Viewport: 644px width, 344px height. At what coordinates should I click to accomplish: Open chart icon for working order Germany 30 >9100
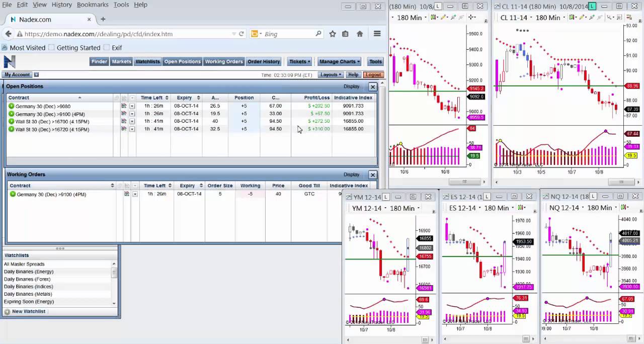point(127,194)
